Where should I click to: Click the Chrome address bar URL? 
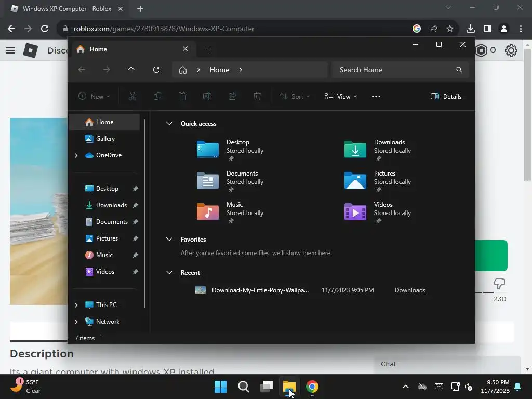(x=164, y=29)
